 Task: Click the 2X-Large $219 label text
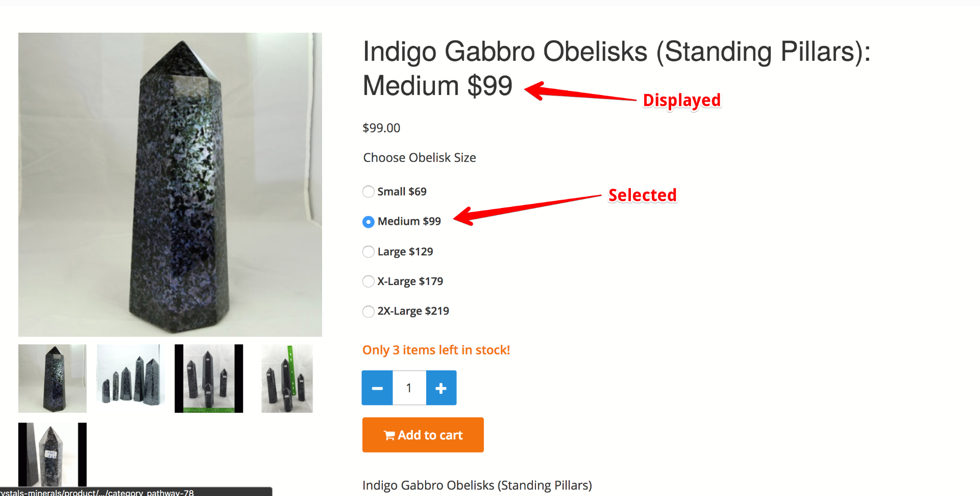(x=413, y=311)
